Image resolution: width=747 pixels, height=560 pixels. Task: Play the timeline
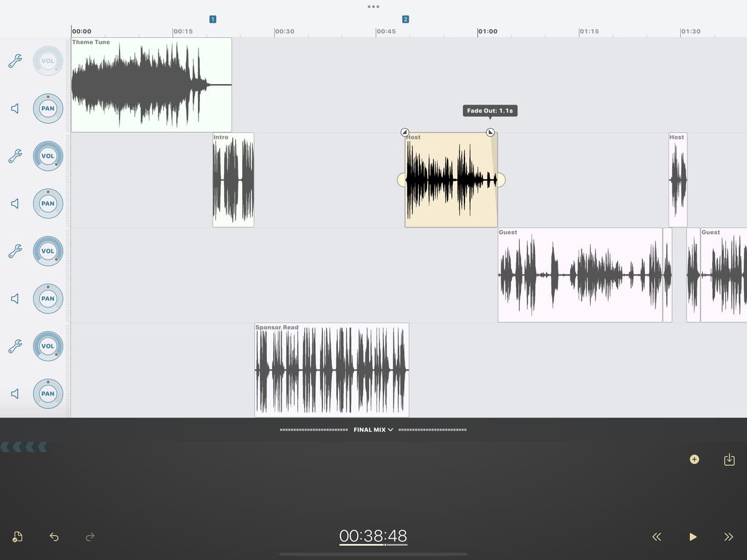[x=693, y=537]
